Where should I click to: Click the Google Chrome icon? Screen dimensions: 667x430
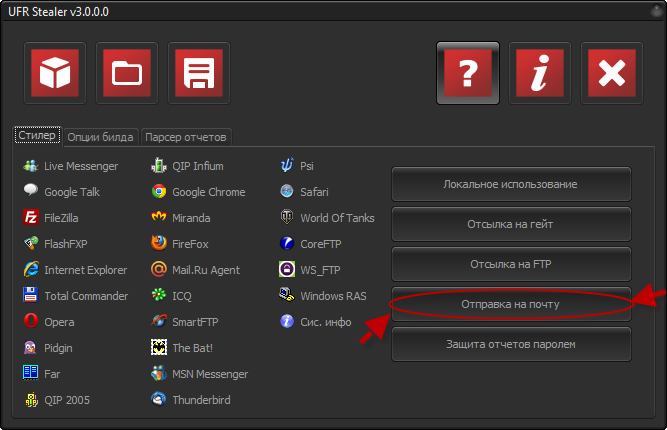[159, 191]
